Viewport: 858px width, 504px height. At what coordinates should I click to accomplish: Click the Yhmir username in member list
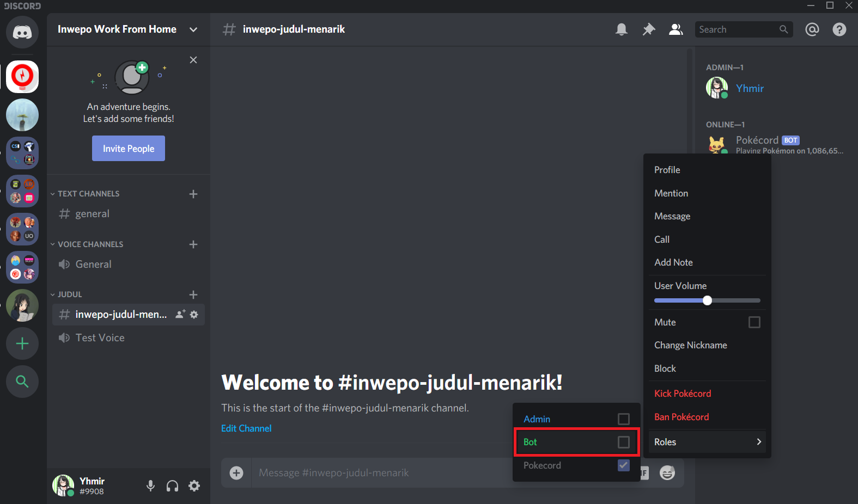(750, 88)
